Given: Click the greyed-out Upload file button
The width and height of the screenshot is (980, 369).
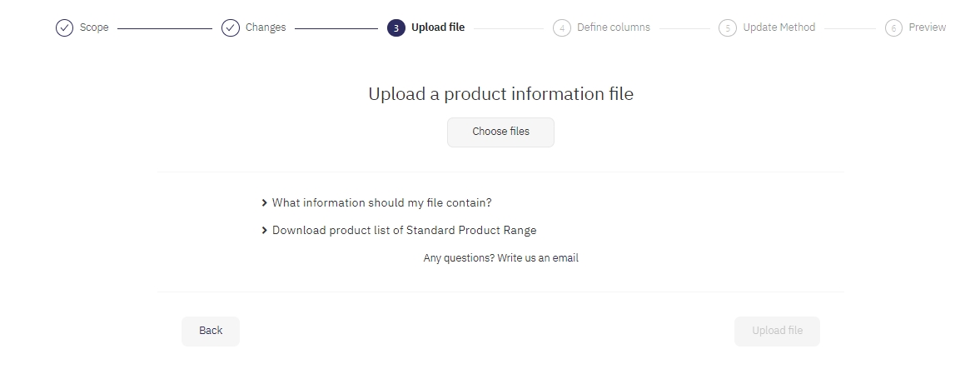Looking at the screenshot, I should point(777,331).
